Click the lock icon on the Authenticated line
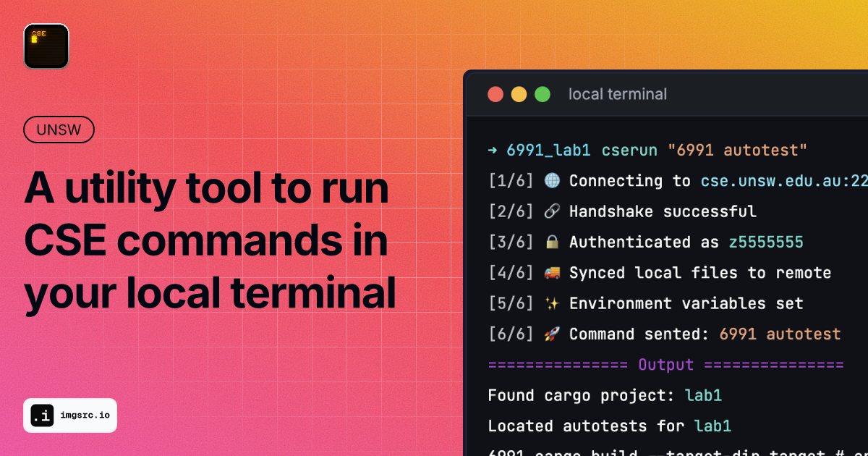 click(551, 242)
